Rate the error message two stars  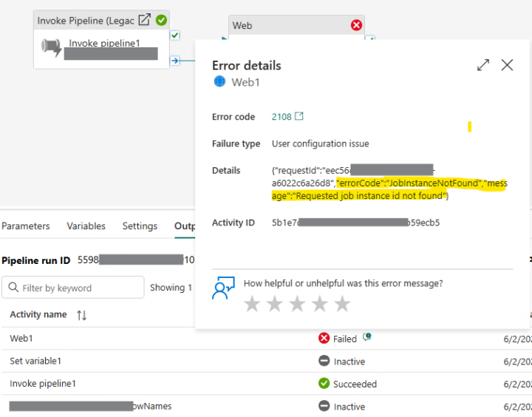point(274,304)
